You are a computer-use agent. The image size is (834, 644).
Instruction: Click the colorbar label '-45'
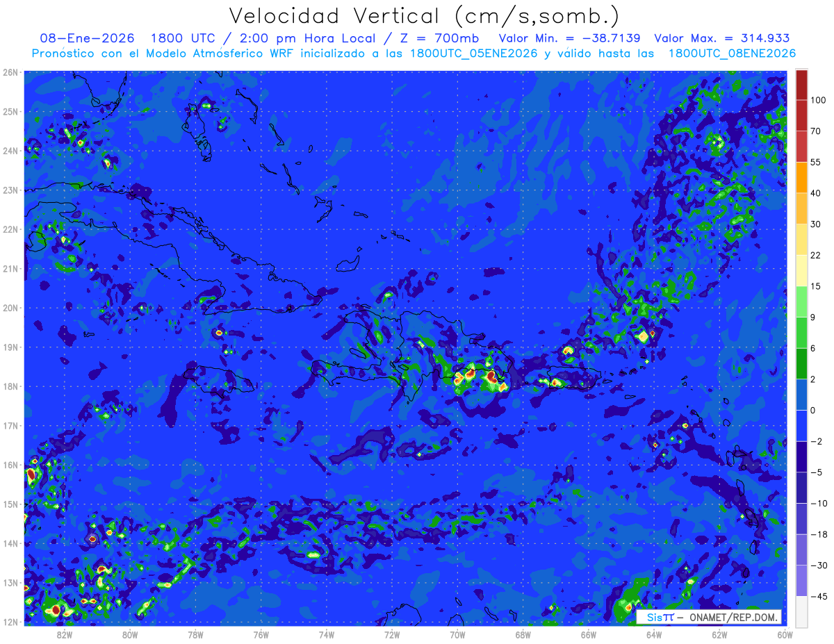coord(818,597)
